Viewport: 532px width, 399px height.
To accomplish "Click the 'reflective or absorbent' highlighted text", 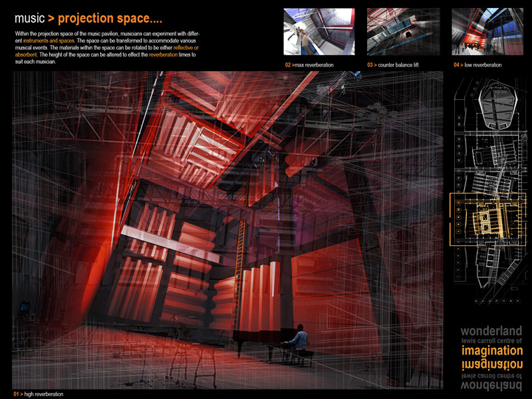I will tap(188, 48).
